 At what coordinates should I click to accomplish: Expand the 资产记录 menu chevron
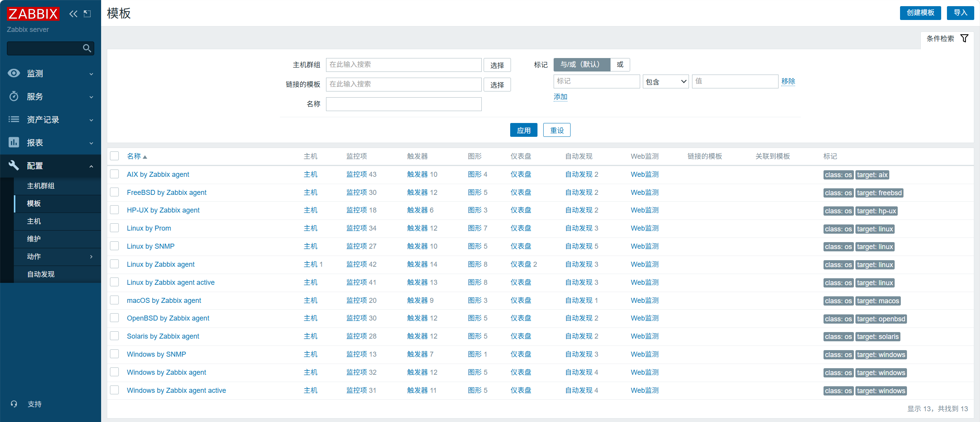click(92, 120)
